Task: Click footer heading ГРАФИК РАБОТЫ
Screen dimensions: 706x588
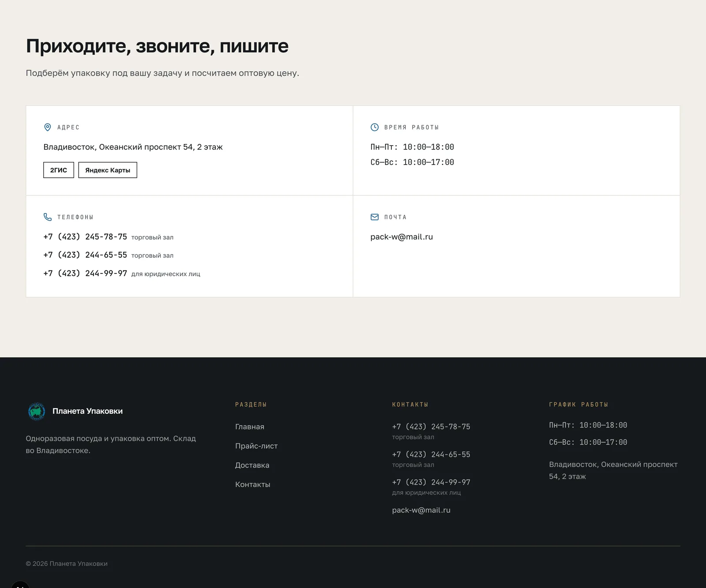Action: [578, 404]
